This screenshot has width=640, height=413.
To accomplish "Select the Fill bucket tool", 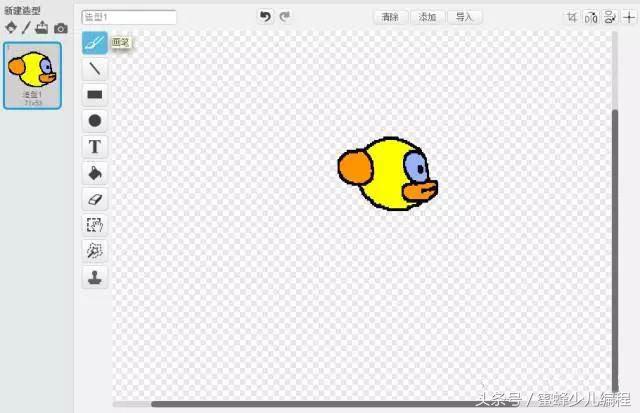I will pos(95,173).
